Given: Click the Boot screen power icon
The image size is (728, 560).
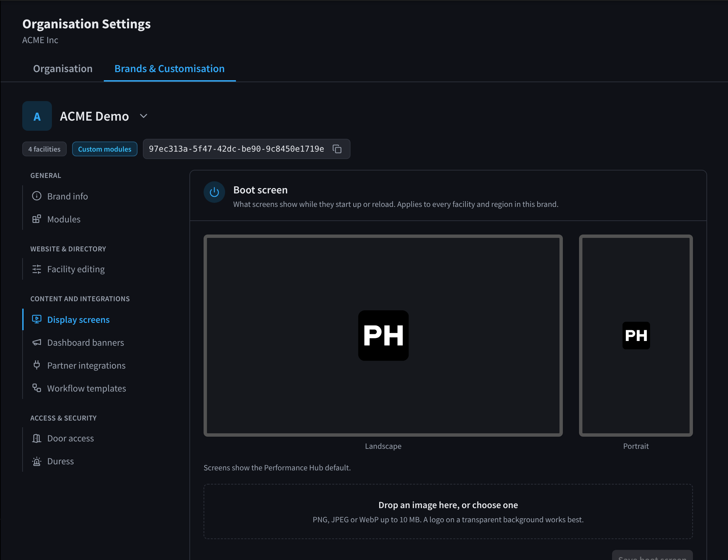Looking at the screenshot, I should pyautogui.click(x=214, y=192).
